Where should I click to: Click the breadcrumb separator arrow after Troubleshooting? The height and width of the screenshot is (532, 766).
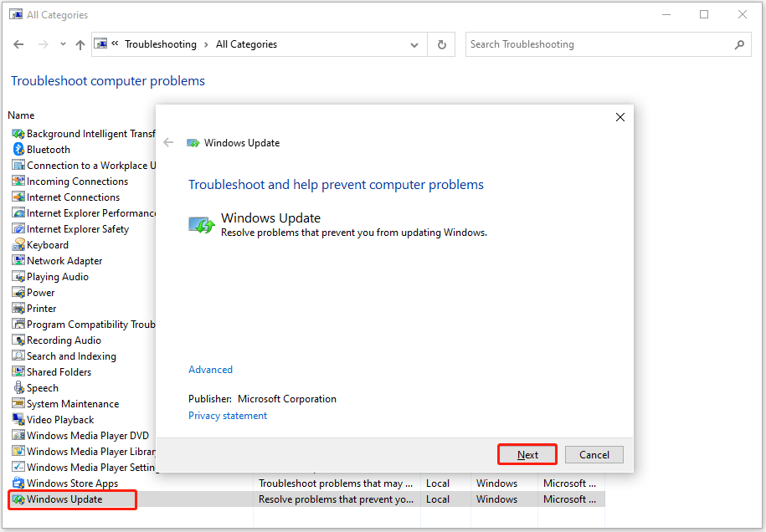(x=206, y=44)
